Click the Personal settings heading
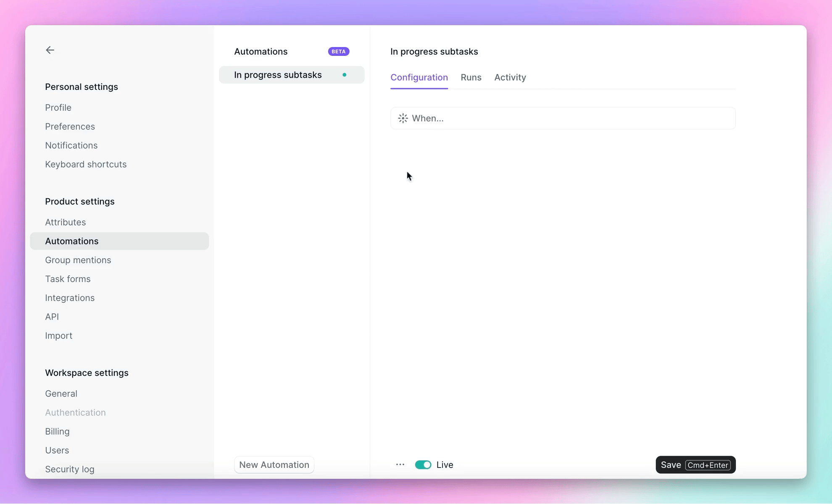The height and width of the screenshot is (504, 832). pos(82,87)
